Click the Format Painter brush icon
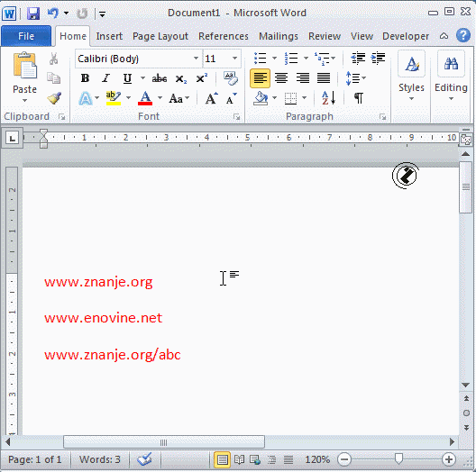476x472 pixels. coord(54,98)
